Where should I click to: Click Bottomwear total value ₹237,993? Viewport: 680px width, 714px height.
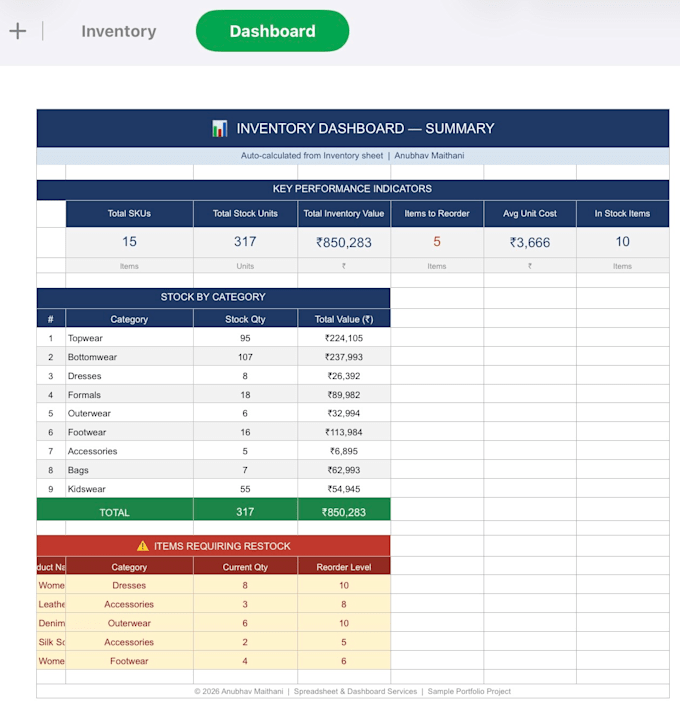(x=344, y=357)
